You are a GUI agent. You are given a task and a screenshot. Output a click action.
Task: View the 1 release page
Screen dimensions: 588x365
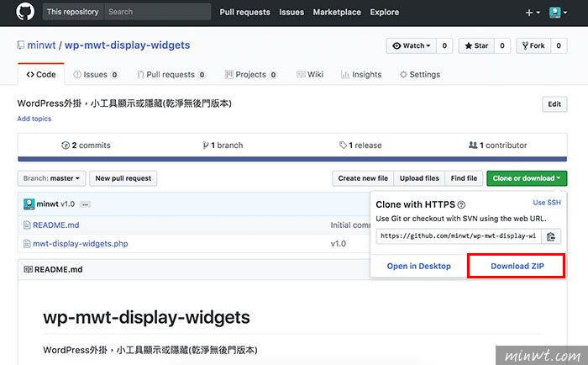[360, 145]
